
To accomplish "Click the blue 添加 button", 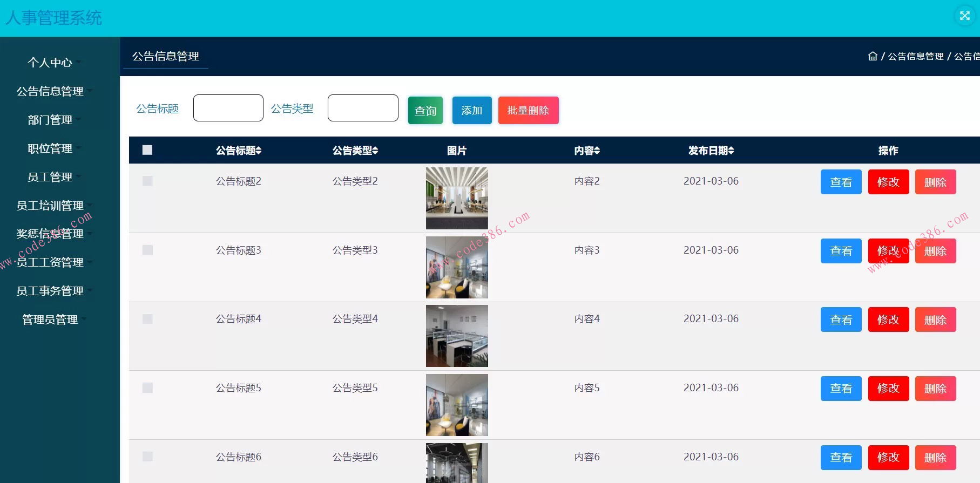I will [471, 111].
